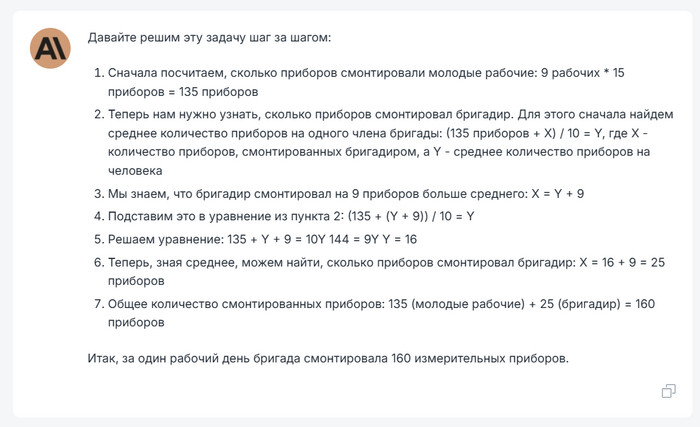Click the phrase "160 измерительных приборов"
The width and height of the screenshot is (700, 427).
(x=470, y=357)
